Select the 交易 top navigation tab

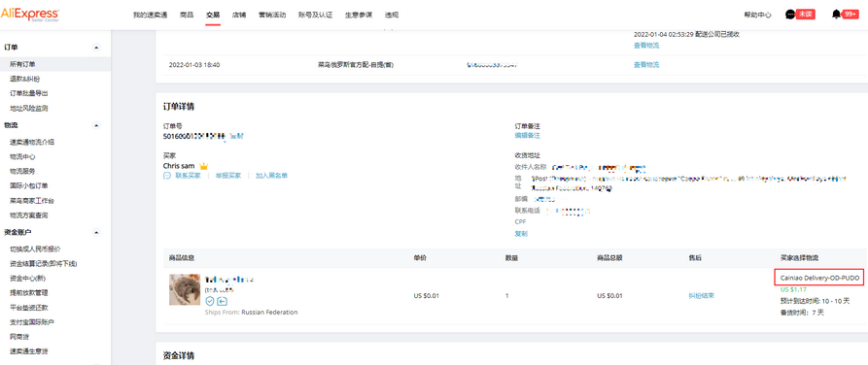pos(213,15)
